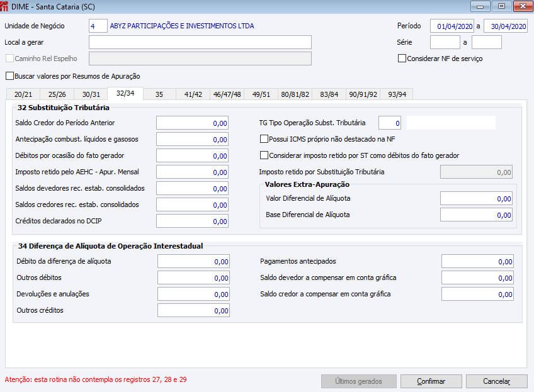Maximize the DIME window
The image size is (534, 392).
click(501, 6)
